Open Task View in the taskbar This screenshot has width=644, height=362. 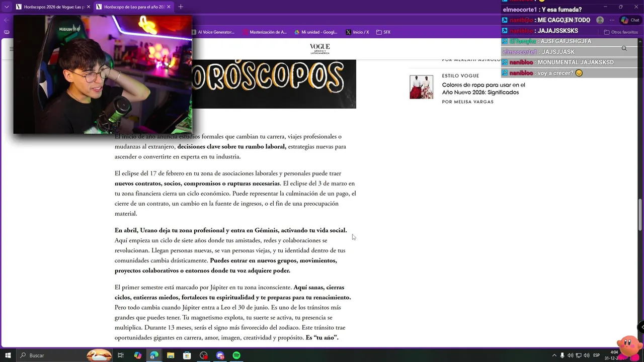[x=121, y=355]
